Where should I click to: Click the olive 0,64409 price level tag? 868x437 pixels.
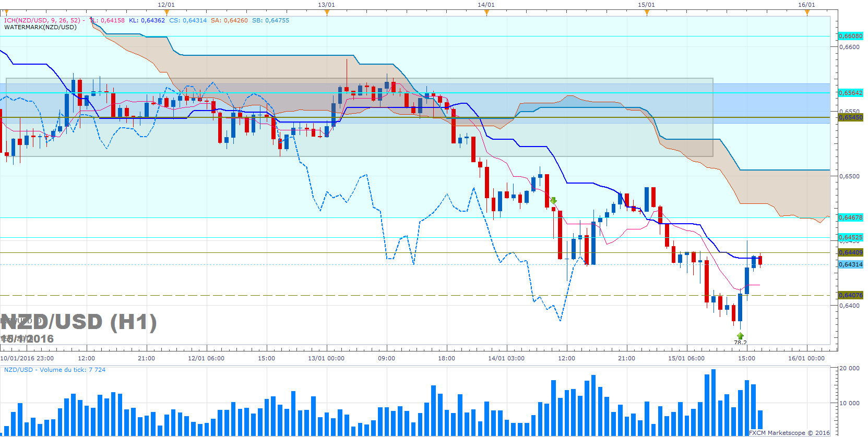click(x=850, y=252)
